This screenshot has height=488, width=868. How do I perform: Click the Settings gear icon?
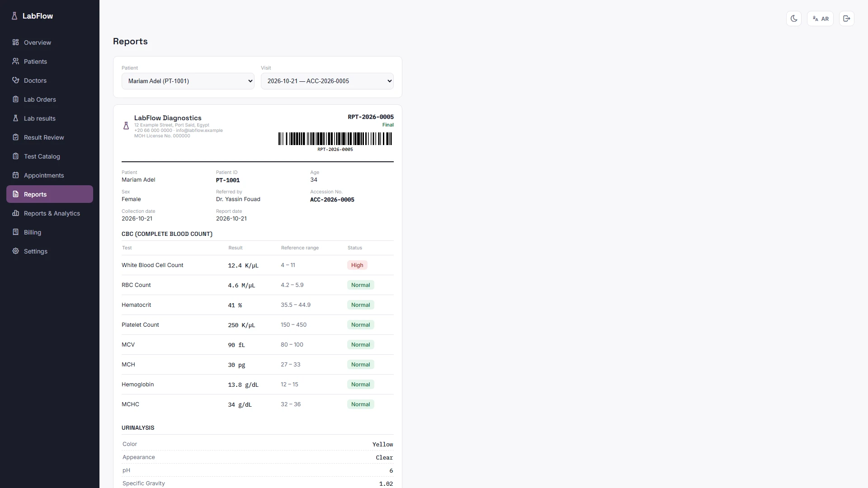15,251
